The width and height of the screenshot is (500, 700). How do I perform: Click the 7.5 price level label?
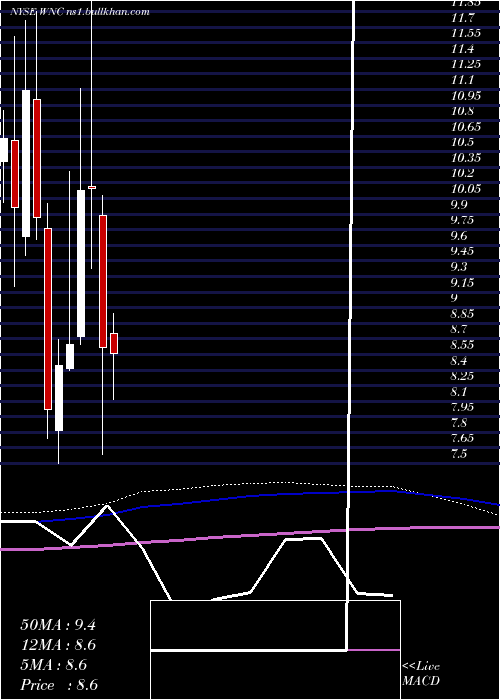click(x=459, y=454)
